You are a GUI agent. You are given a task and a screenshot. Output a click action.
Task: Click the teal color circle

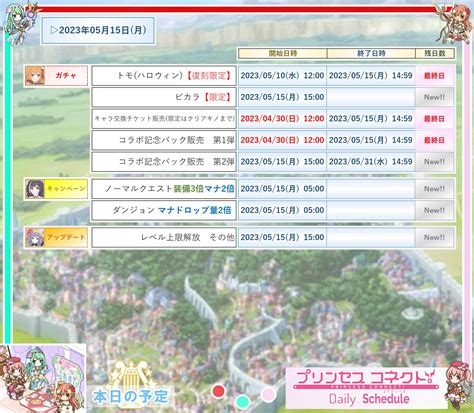[243, 402]
